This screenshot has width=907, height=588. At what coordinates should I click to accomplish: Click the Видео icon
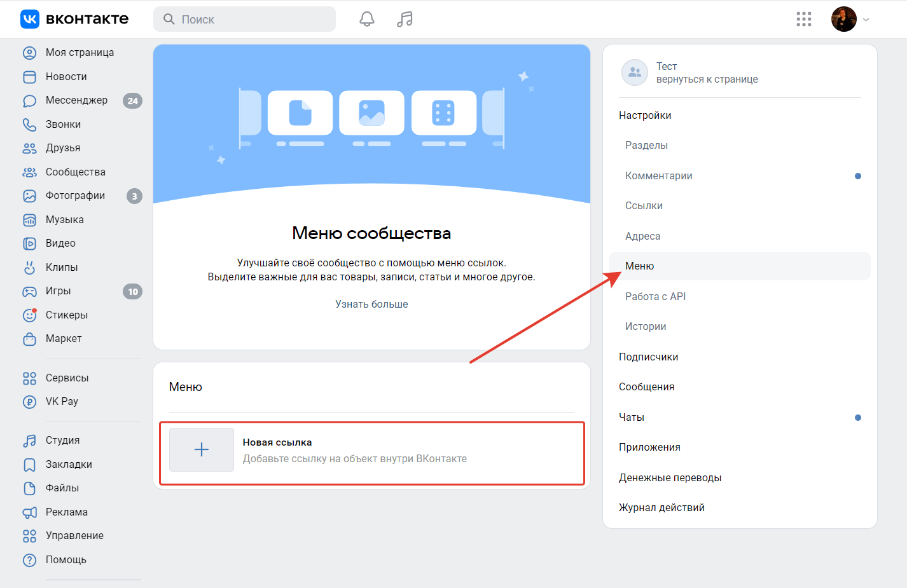click(30, 243)
